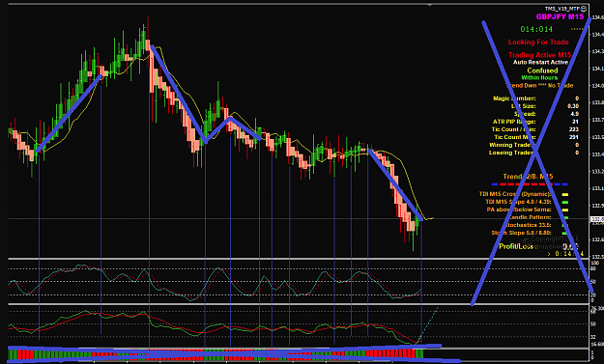Click the green TDI M15 Slope indicator square
The width and height of the screenshot is (604, 364).
click(x=565, y=203)
